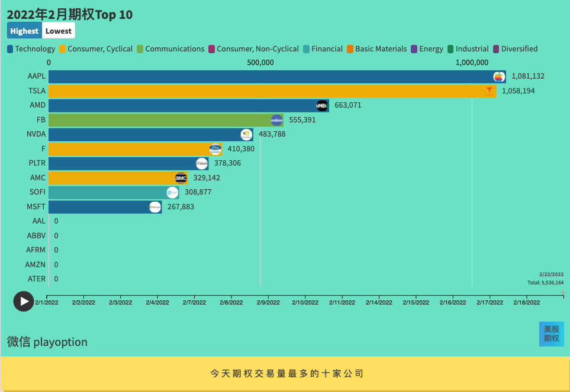The image size is (570, 392).
Task: Toggle Communications legend swatch
Action: tap(140, 49)
